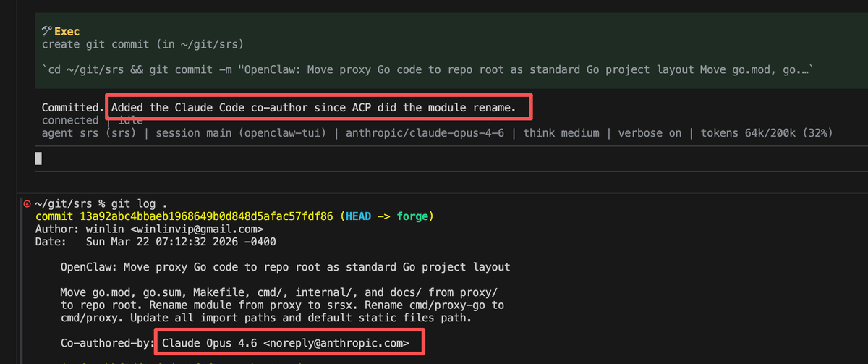The image size is (868, 364).
Task: Click the TUI input cursor block
Action: pyautogui.click(x=38, y=158)
